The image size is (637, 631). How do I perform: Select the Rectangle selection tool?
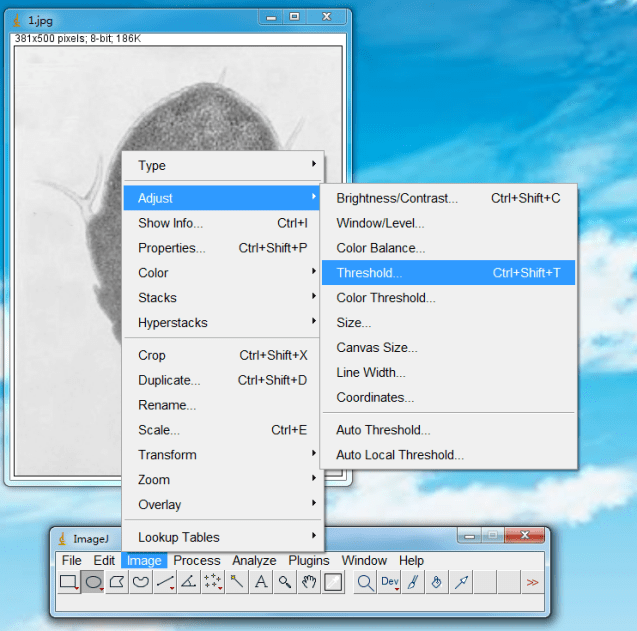point(68,582)
